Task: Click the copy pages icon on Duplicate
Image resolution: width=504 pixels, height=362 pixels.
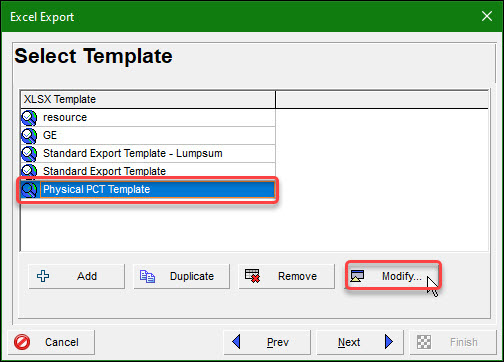Action: tap(147, 276)
